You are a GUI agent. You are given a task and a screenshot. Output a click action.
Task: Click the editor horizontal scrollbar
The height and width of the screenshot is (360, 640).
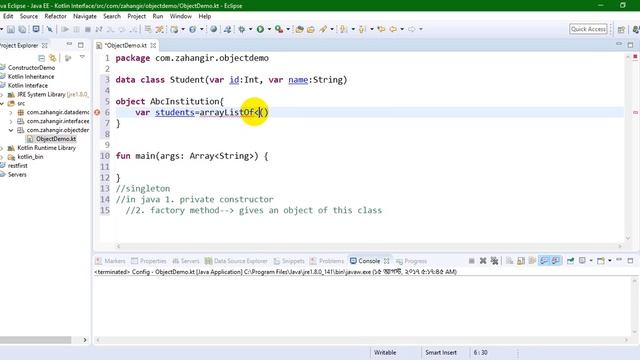pyautogui.click(x=369, y=246)
